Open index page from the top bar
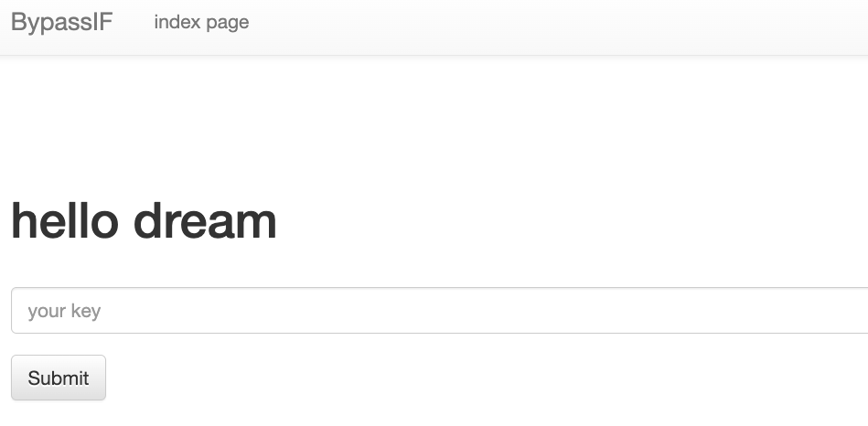868x426 pixels. 201,22
